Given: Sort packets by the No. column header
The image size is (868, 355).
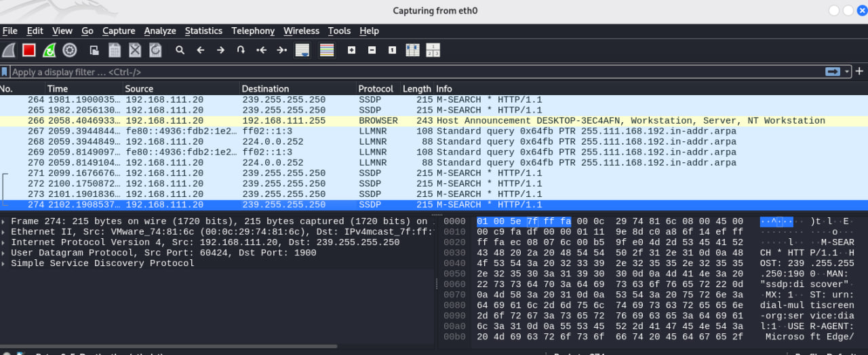Looking at the screenshot, I should (x=22, y=89).
